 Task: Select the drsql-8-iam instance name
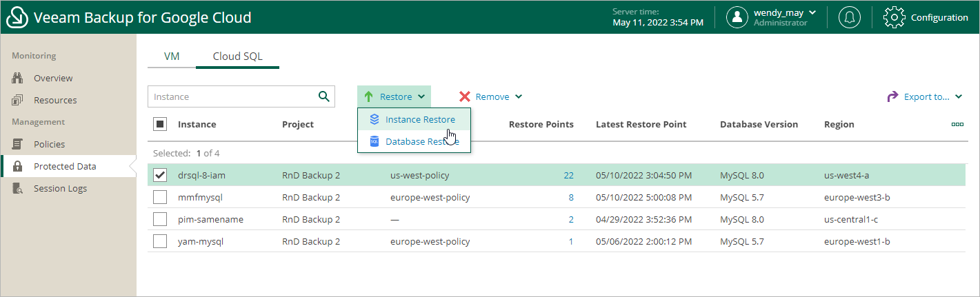(201, 175)
